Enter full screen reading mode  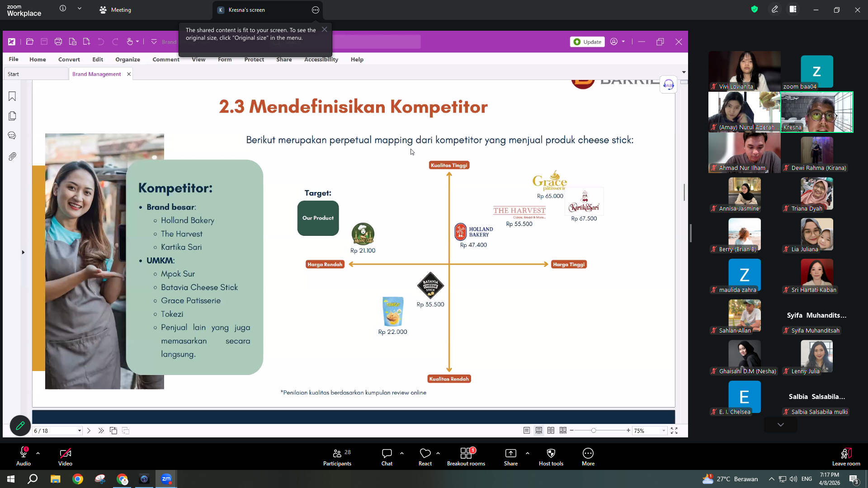[x=674, y=431]
